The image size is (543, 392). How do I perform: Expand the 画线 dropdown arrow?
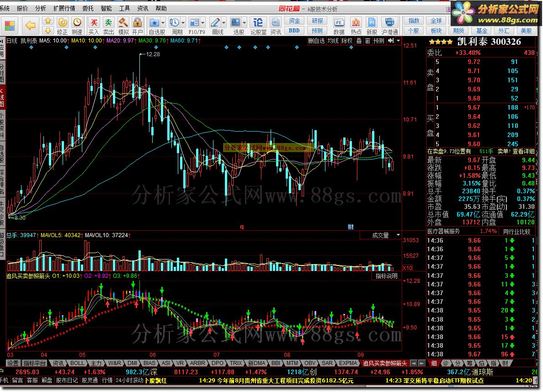point(224,23)
